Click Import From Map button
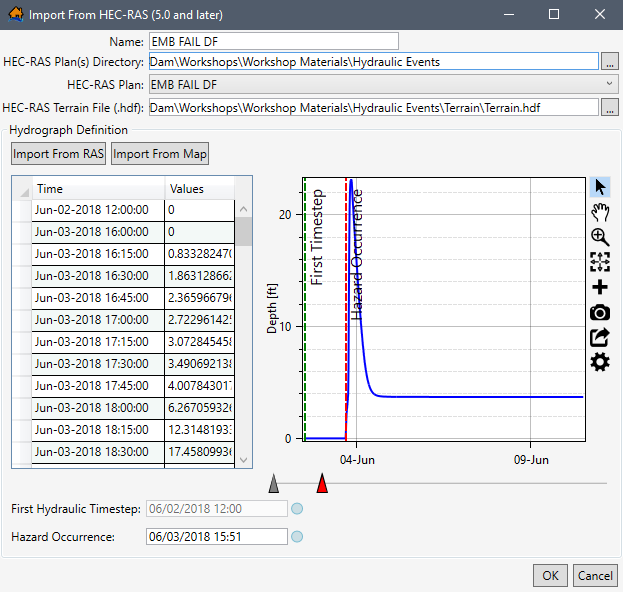This screenshot has height=592, width=623. click(x=160, y=154)
